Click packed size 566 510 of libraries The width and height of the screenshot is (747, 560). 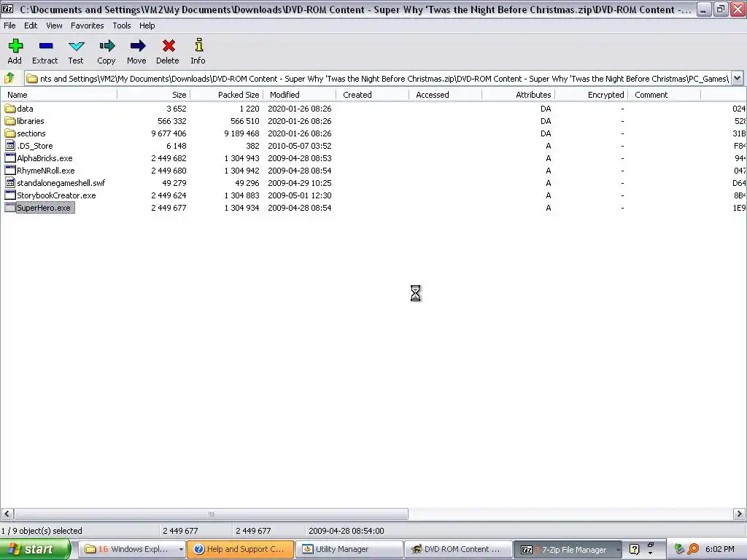point(245,121)
